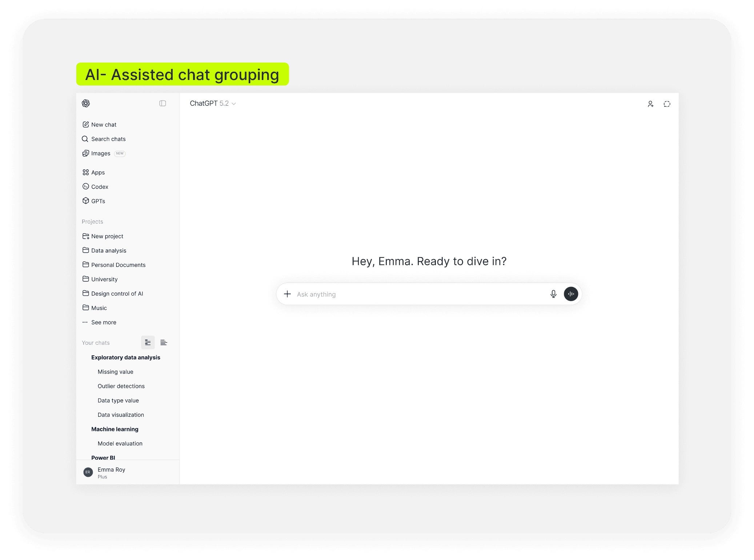Switch to flat list chat view toggle
This screenshot has width=754, height=560.
(x=164, y=343)
